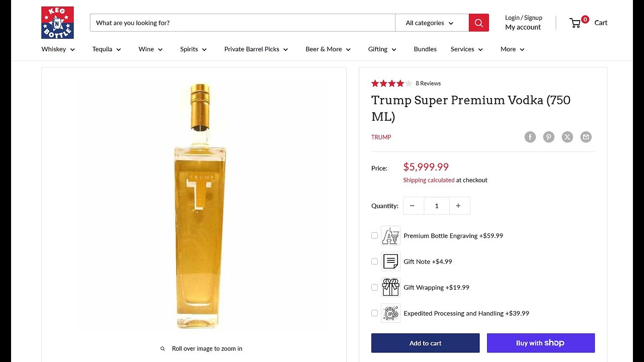Tick the Gift Wrapping checkbox
This screenshot has width=644, height=362.
tap(374, 287)
